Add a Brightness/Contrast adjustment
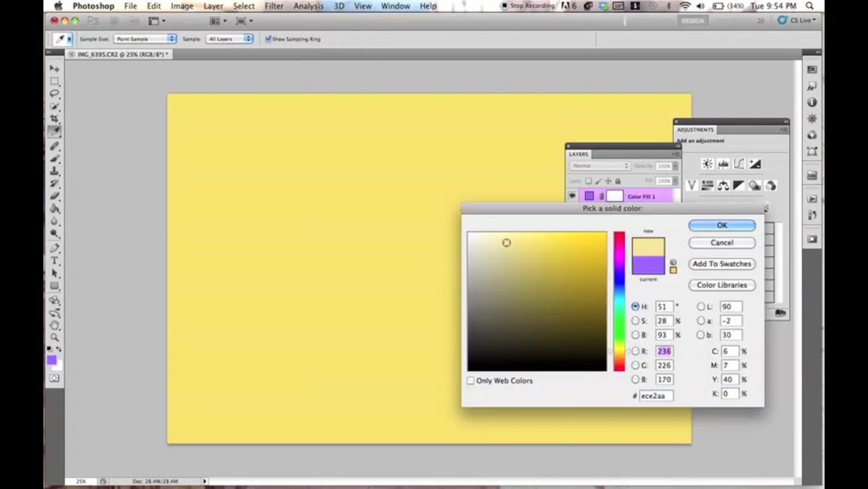This screenshot has height=489, width=868. pos(707,164)
